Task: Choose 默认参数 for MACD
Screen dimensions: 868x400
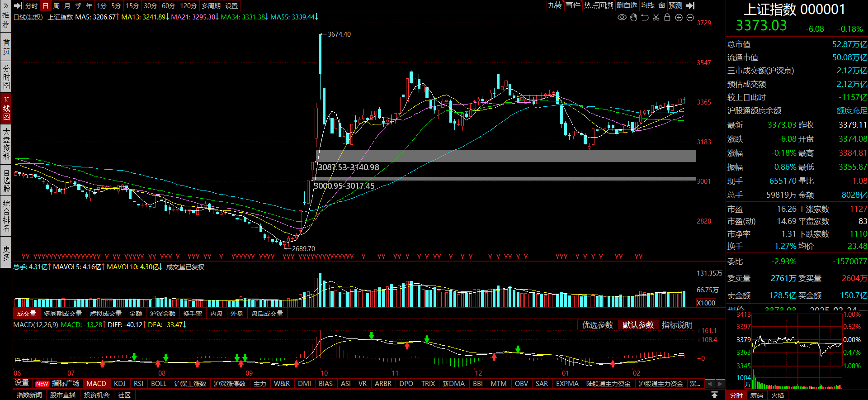Action: pos(638,325)
